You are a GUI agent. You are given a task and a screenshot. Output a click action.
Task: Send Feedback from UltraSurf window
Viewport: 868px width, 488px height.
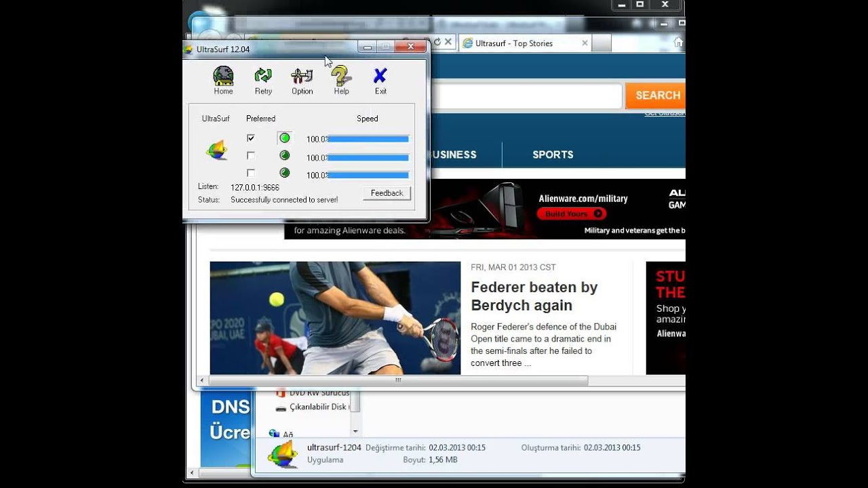click(387, 193)
